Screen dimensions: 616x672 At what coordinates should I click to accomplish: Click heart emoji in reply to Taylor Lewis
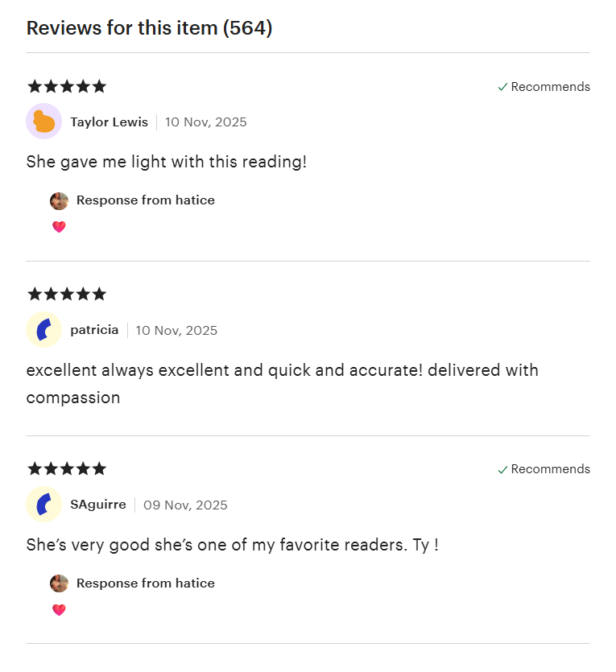(x=59, y=227)
